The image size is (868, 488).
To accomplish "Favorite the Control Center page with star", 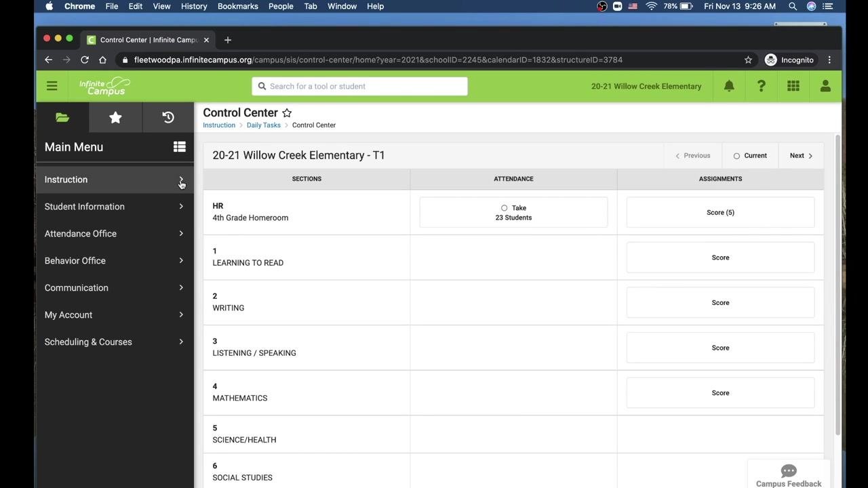I will pos(287,113).
